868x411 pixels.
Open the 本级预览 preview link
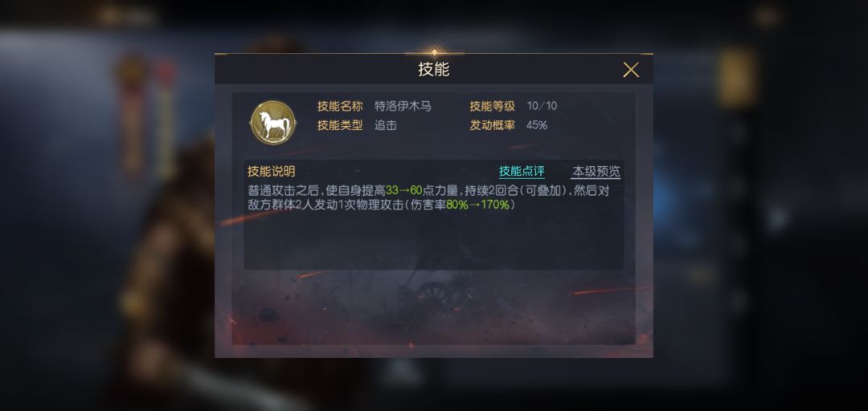(596, 171)
